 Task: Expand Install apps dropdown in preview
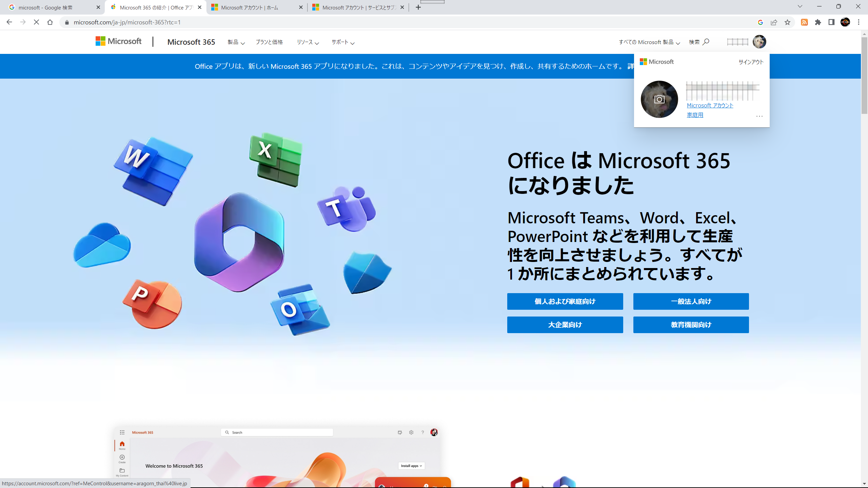411,466
